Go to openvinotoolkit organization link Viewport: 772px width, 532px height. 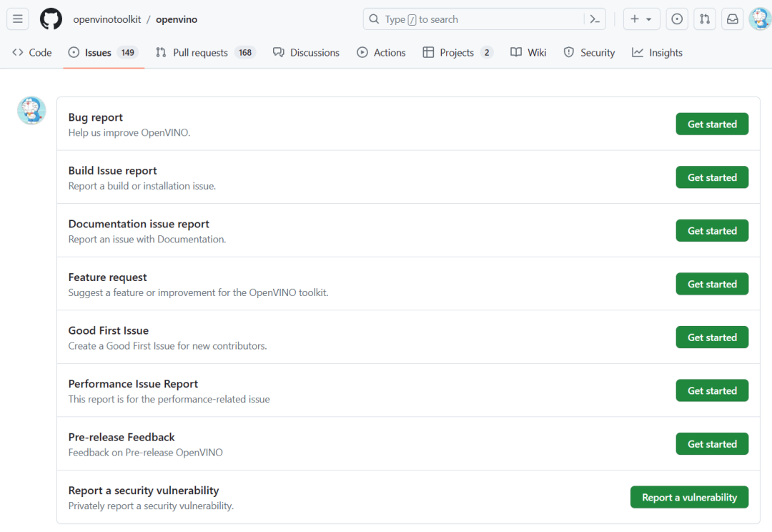(x=107, y=19)
